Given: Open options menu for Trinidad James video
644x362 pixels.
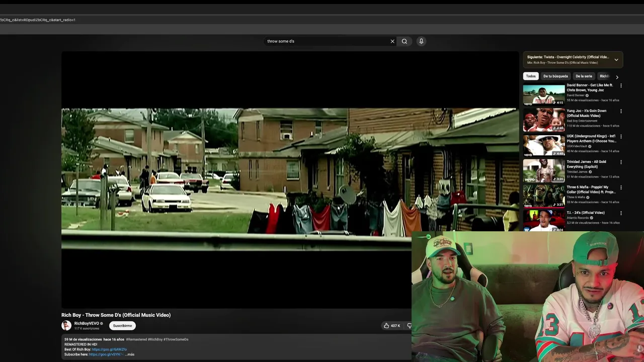Looking at the screenshot, I should (x=621, y=162).
